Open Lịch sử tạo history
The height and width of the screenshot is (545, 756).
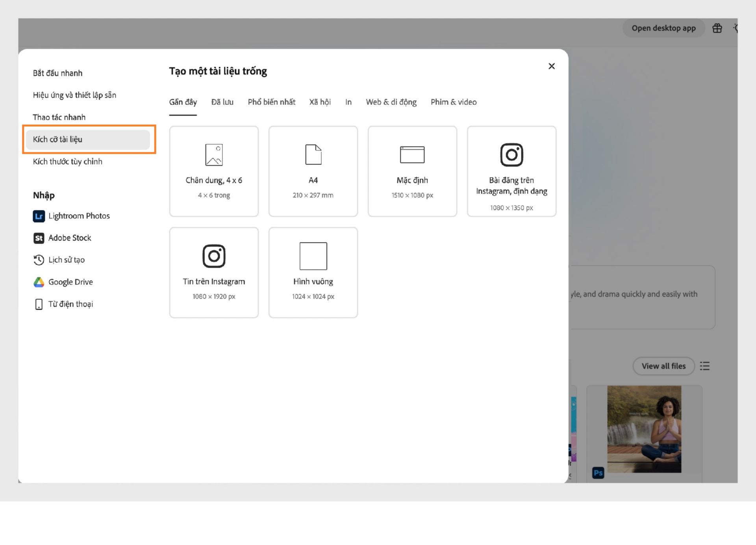click(x=59, y=260)
